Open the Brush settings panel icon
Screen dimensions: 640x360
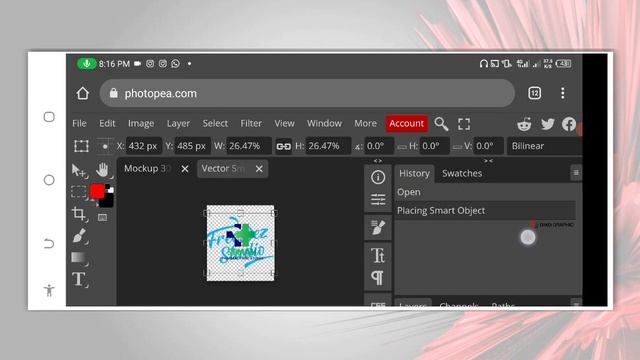point(378,227)
